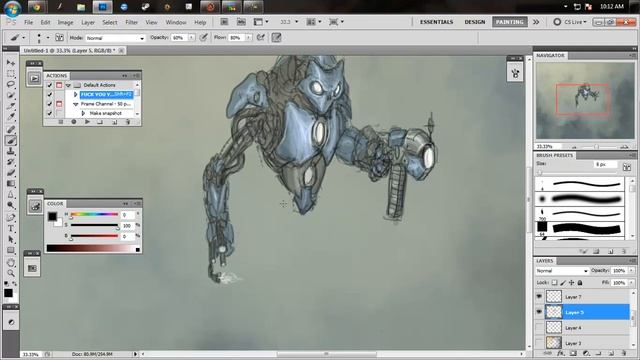
Task: Show more workspaces chevron
Action: (x=536, y=22)
